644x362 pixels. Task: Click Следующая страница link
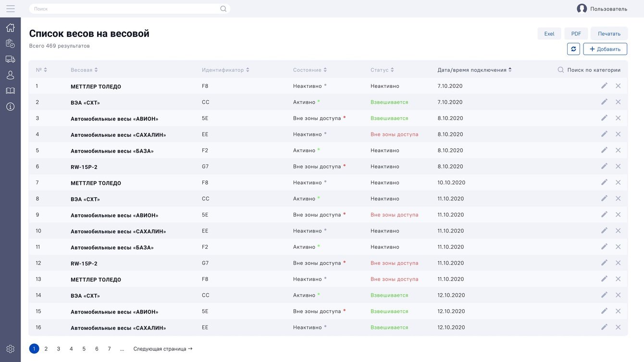pos(162,349)
